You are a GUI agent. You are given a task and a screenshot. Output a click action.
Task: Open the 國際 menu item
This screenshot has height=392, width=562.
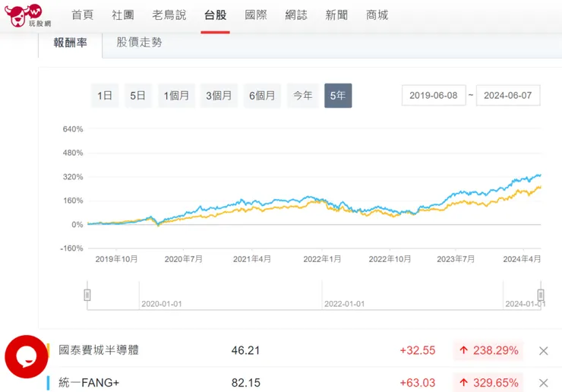coord(256,15)
